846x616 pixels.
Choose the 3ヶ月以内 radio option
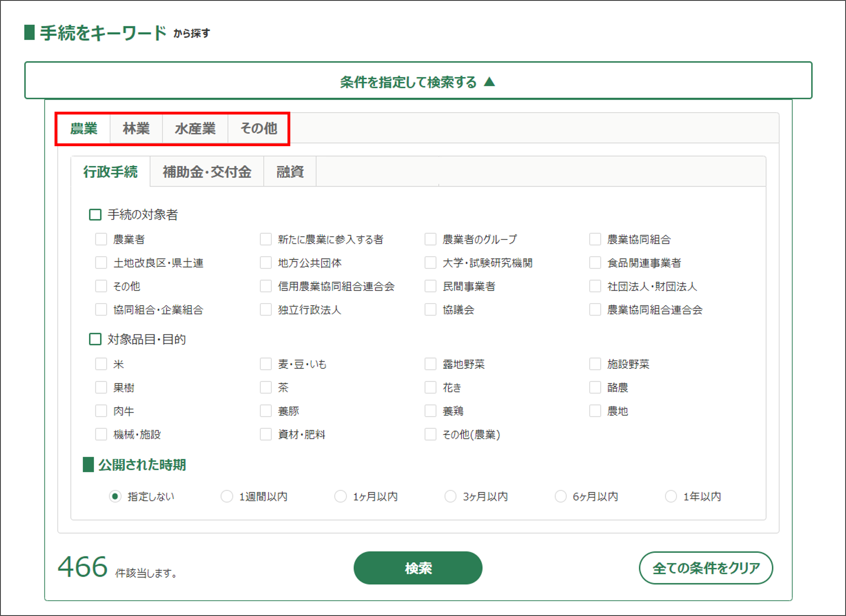(450, 497)
